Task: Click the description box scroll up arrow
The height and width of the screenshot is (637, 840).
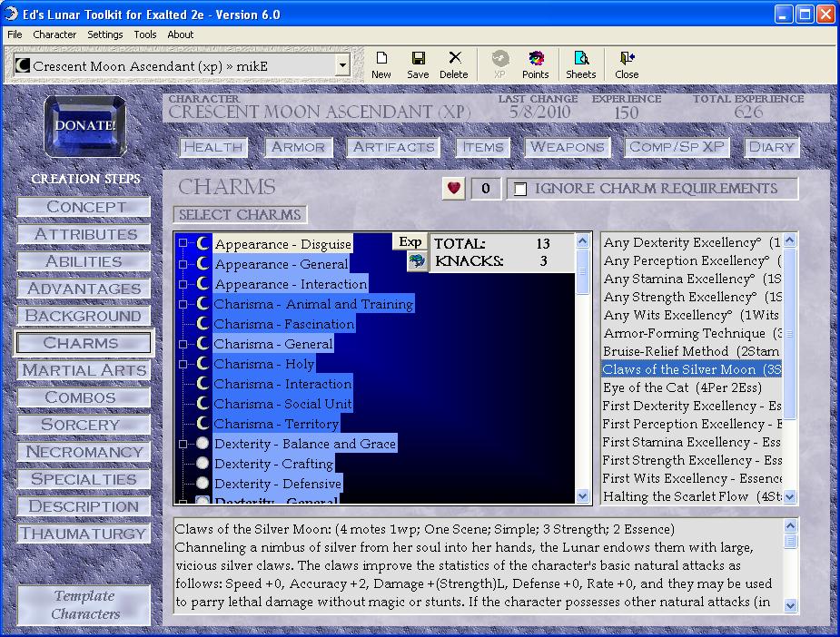Action: (x=790, y=525)
